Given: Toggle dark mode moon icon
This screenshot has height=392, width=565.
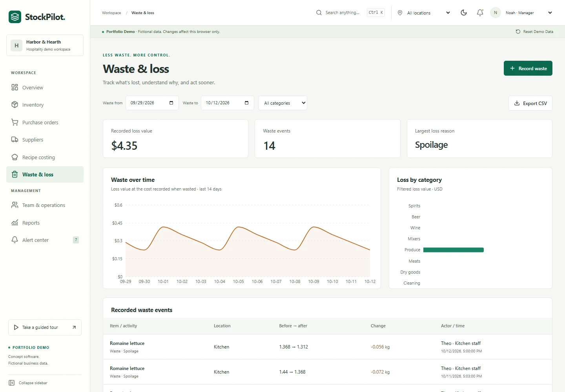Looking at the screenshot, I should coord(464,13).
